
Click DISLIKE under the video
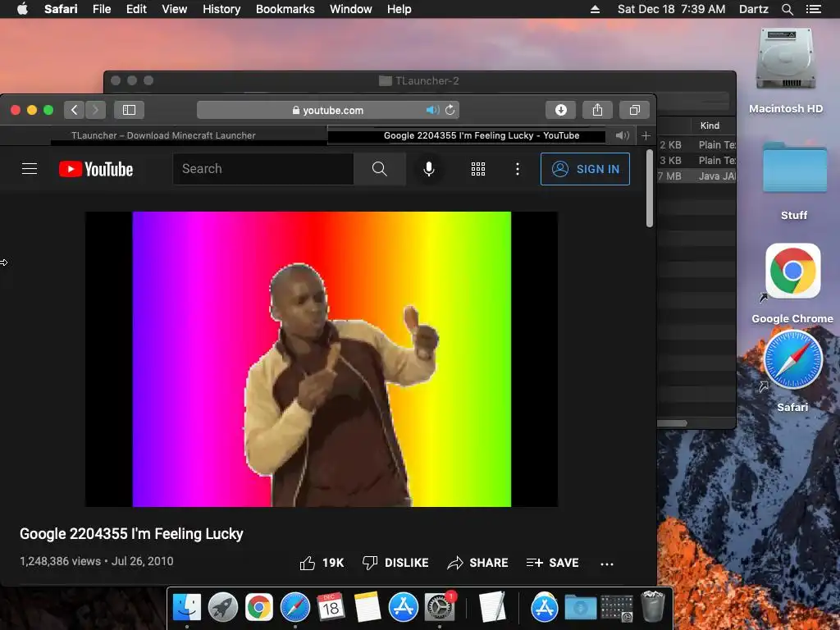[x=395, y=563]
